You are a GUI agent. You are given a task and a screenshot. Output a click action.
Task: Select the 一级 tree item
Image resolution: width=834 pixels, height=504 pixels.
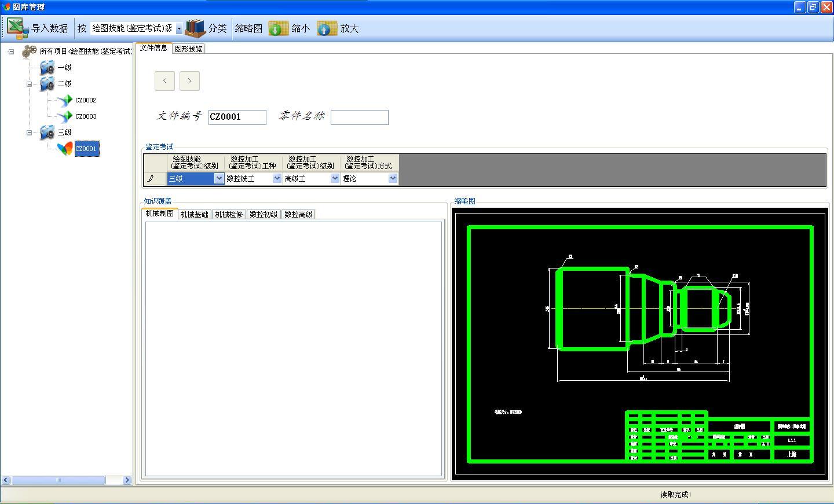tap(64, 68)
